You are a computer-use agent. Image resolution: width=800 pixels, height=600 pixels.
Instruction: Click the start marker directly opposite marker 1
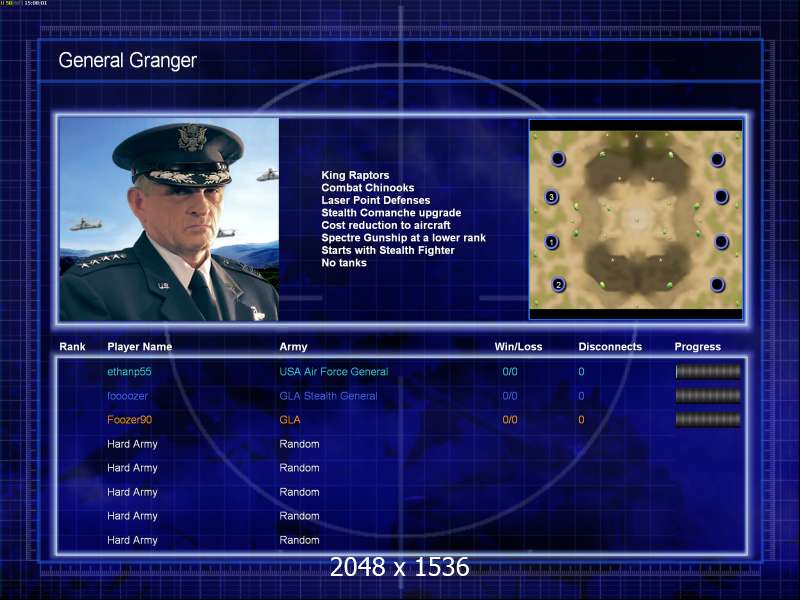721,241
